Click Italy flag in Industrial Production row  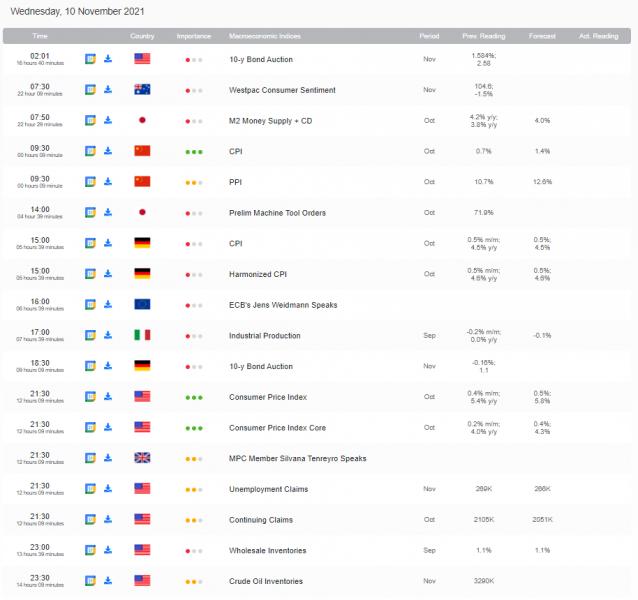click(142, 336)
